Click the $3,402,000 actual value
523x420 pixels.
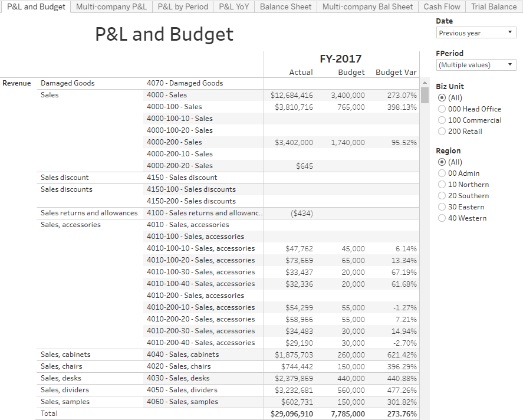pyautogui.click(x=294, y=142)
